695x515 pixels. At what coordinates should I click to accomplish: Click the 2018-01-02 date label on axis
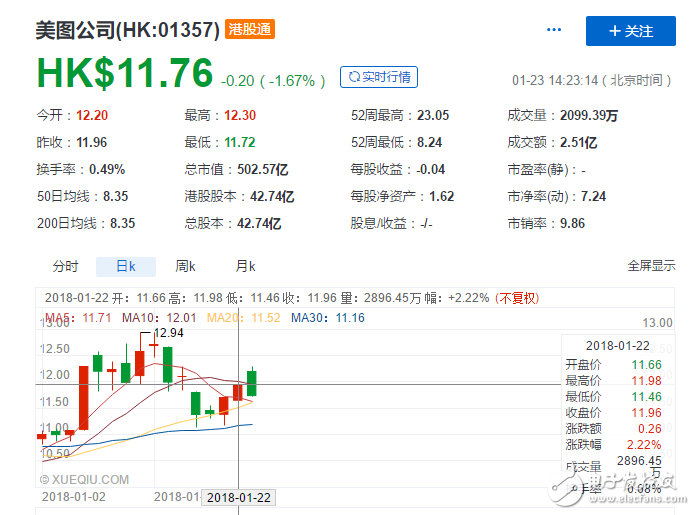click(x=71, y=496)
